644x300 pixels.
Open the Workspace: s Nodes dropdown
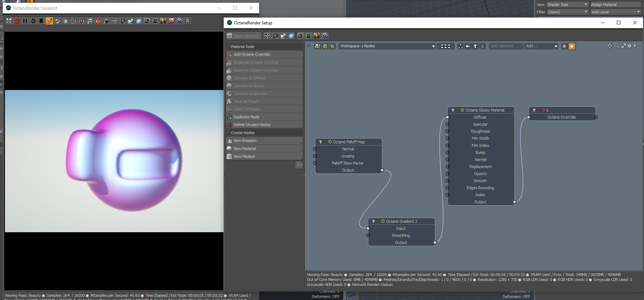(388, 46)
